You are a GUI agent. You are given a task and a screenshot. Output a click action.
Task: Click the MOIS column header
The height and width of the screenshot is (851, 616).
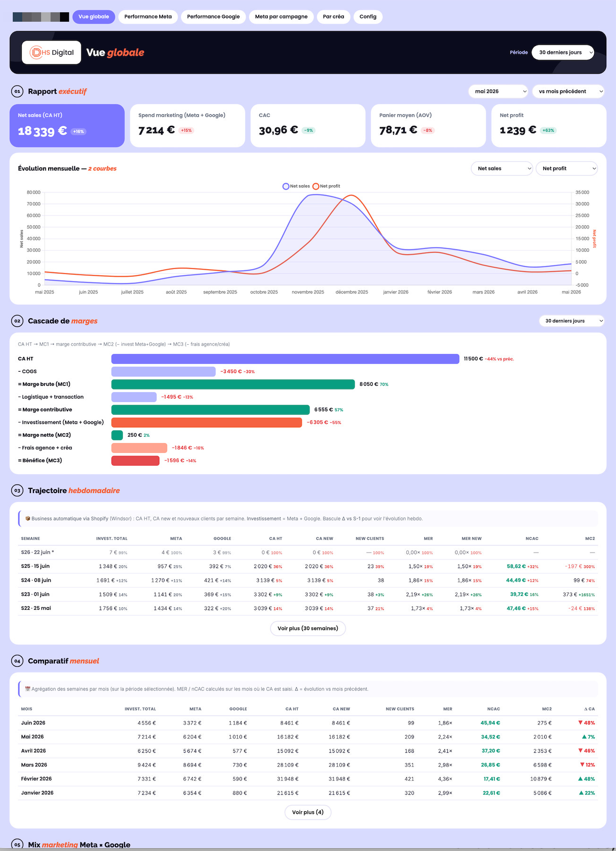click(x=26, y=709)
